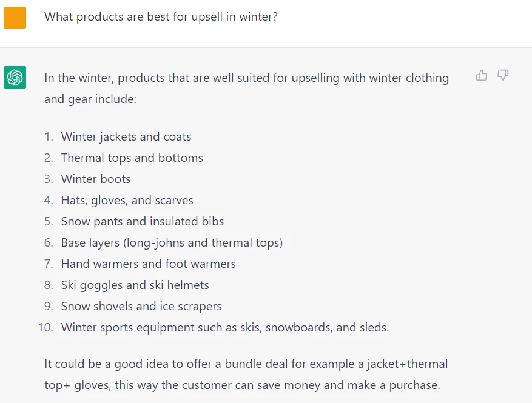Image resolution: width=532 pixels, height=403 pixels.
Task: Click "Snow pants and insulated bibs" item
Action: click(x=143, y=222)
